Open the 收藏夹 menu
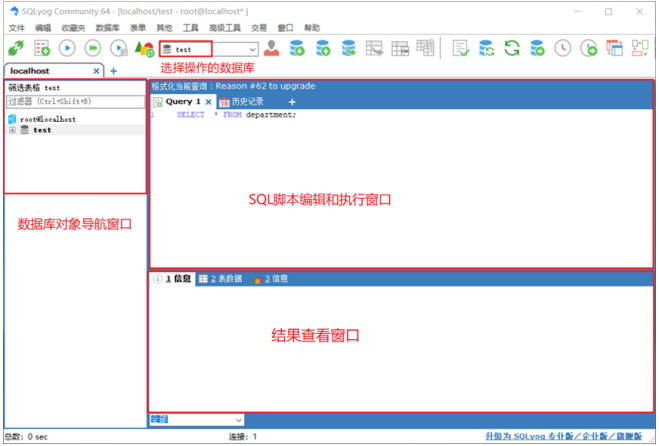The height and width of the screenshot is (446, 659). click(x=73, y=28)
